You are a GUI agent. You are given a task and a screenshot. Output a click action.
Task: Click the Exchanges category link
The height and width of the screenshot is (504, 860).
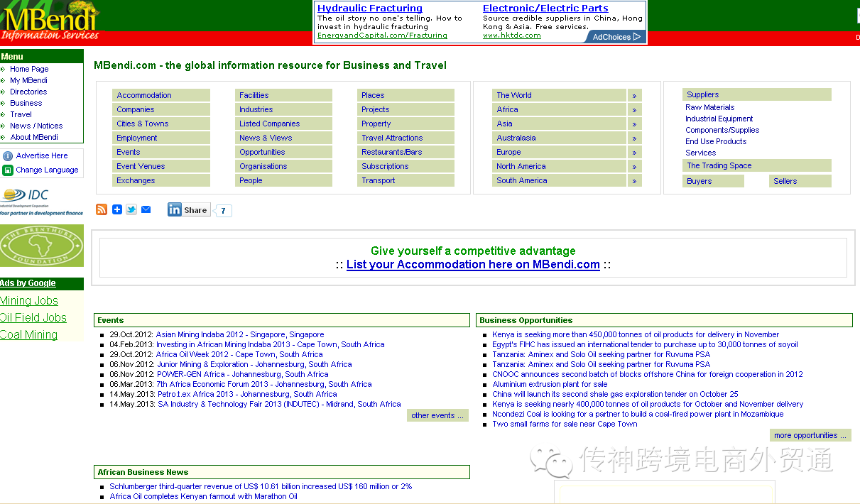point(136,180)
